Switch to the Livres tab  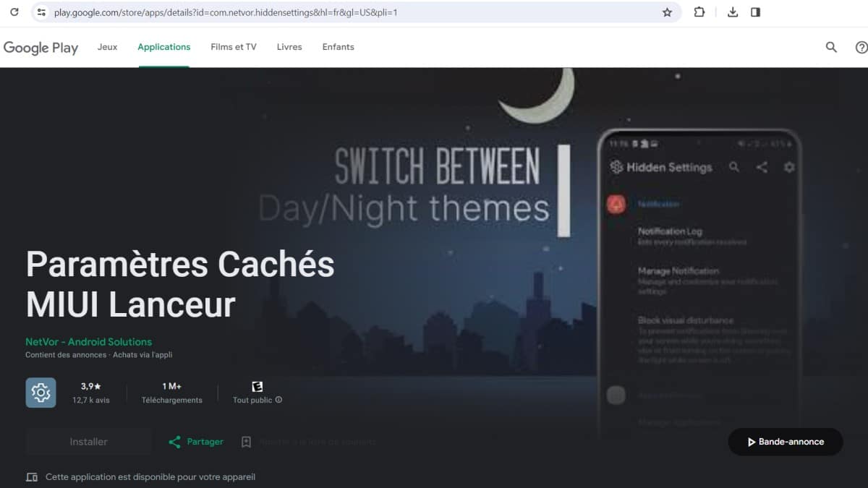pos(289,47)
